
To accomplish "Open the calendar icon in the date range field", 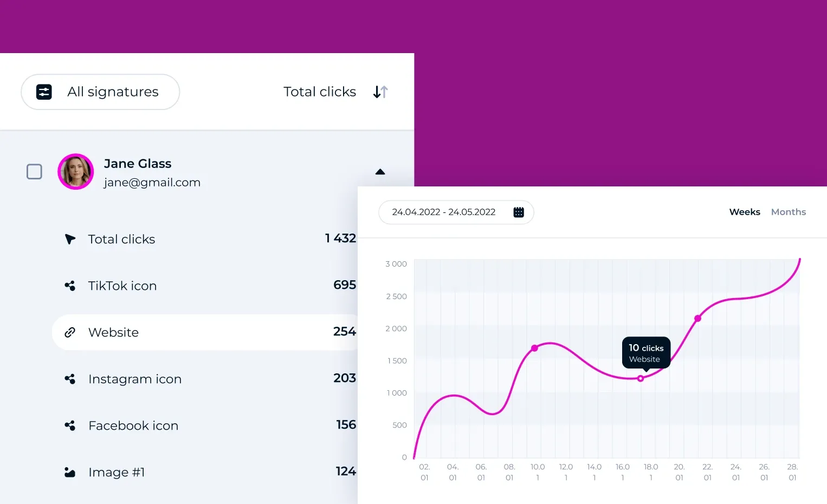I will coord(519,212).
